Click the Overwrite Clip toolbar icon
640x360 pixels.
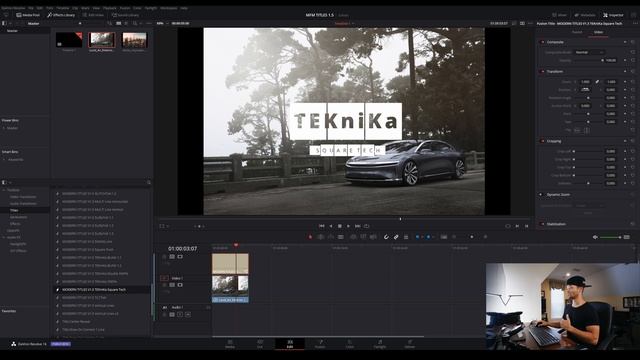tap(363, 237)
